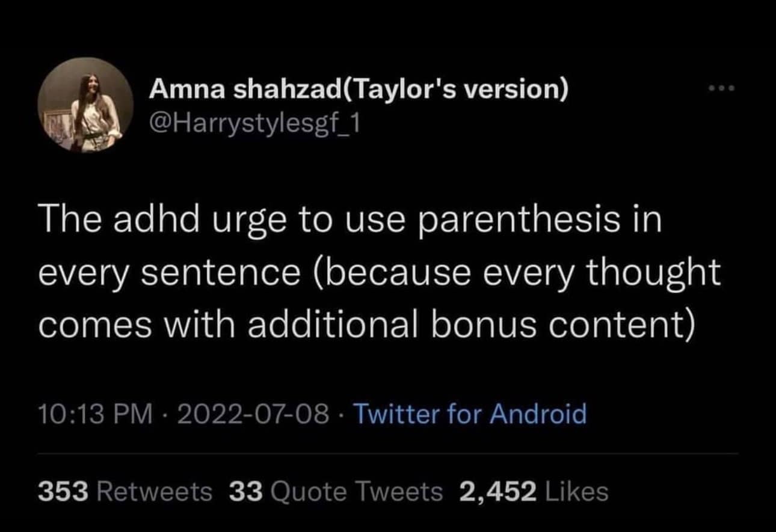Click the 2,452 like count number
Image resolution: width=776 pixels, height=532 pixels.
coord(498,492)
